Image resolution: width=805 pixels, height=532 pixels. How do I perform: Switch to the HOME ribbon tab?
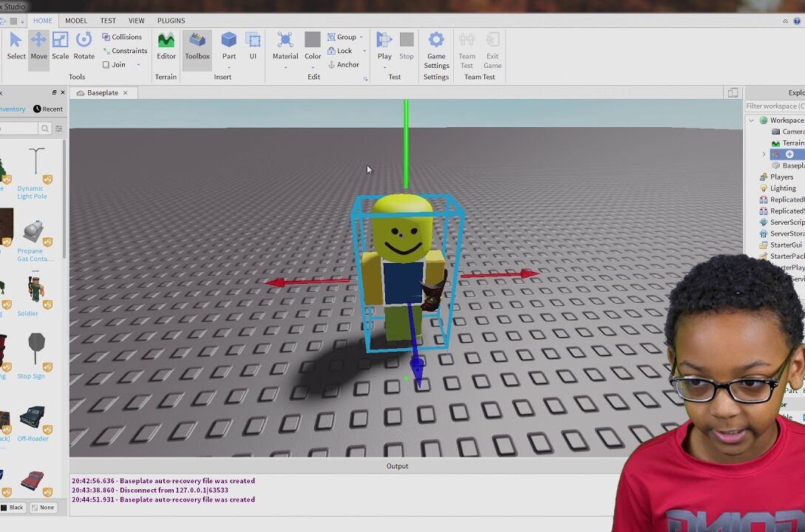pos(43,21)
